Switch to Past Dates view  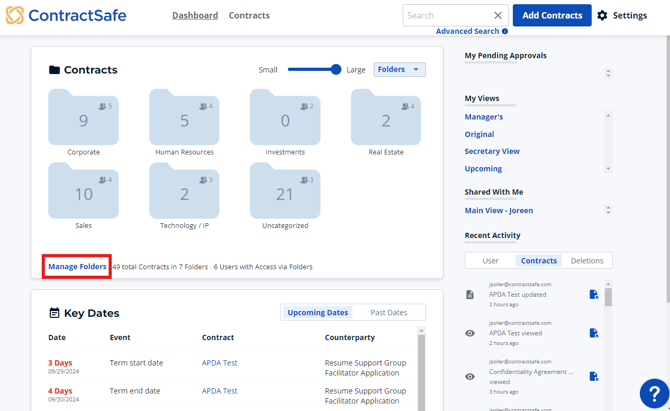click(389, 313)
